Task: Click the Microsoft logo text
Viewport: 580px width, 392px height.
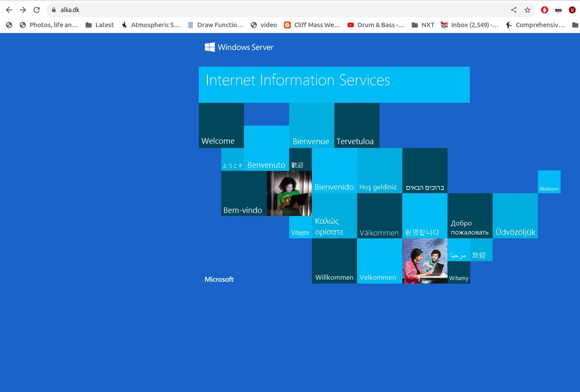Action: point(219,279)
